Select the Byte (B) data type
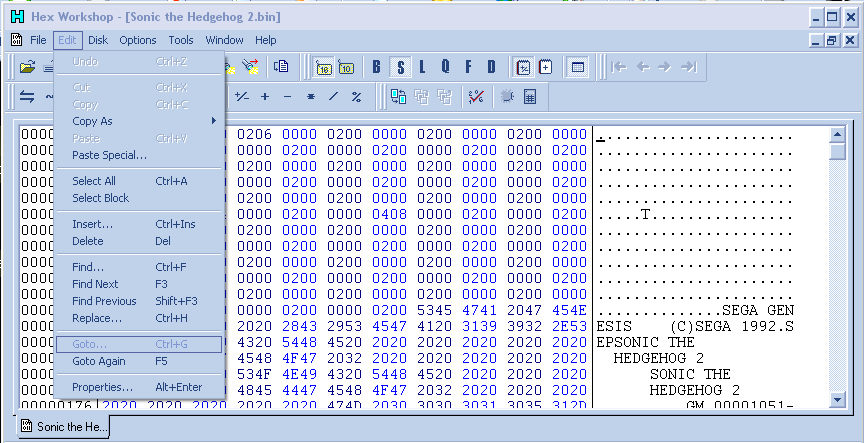The height and width of the screenshot is (443, 864). (x=376, y=67)
